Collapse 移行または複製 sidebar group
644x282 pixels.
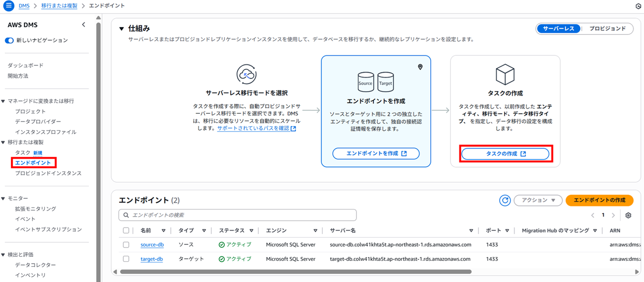(4, 143)
